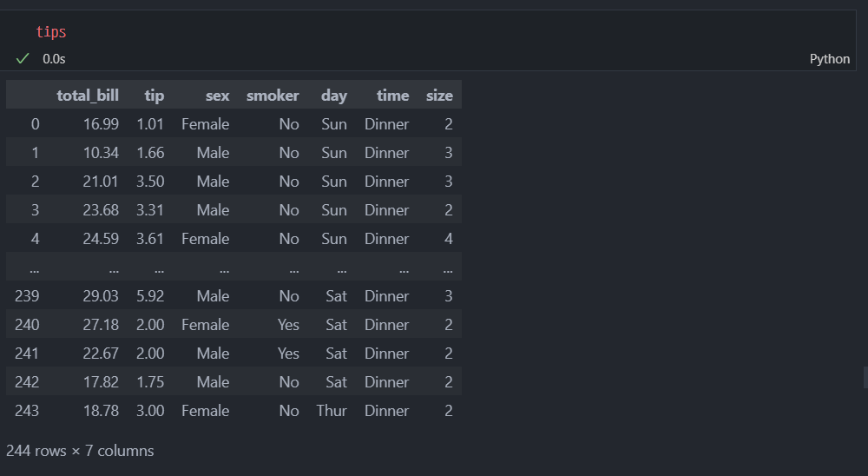Viewport: 868px width, 476px height.
Task: Click the Thur value in row 243
Action: pos(332,411)
